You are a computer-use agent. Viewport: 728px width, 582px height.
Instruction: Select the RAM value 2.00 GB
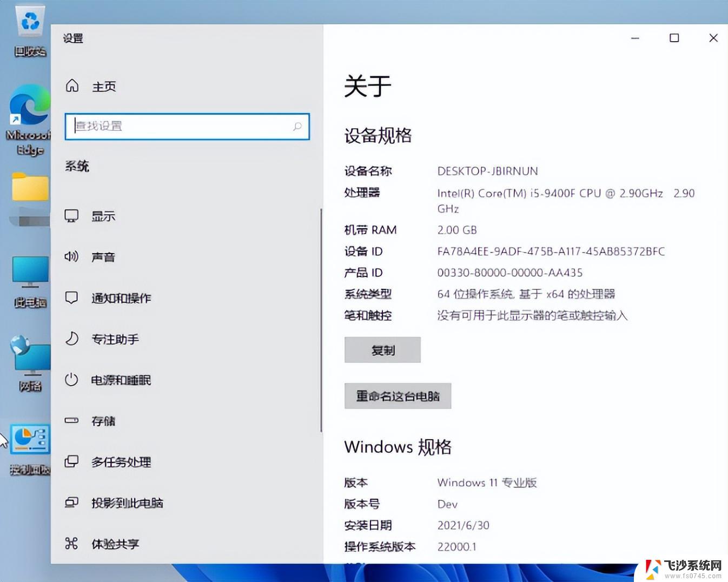pos(457,230)
